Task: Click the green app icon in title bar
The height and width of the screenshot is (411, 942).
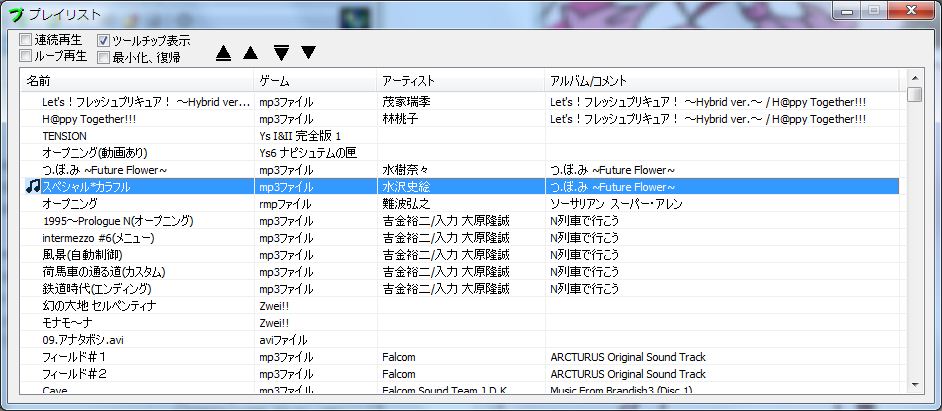Action: click(x=13, y=13)
